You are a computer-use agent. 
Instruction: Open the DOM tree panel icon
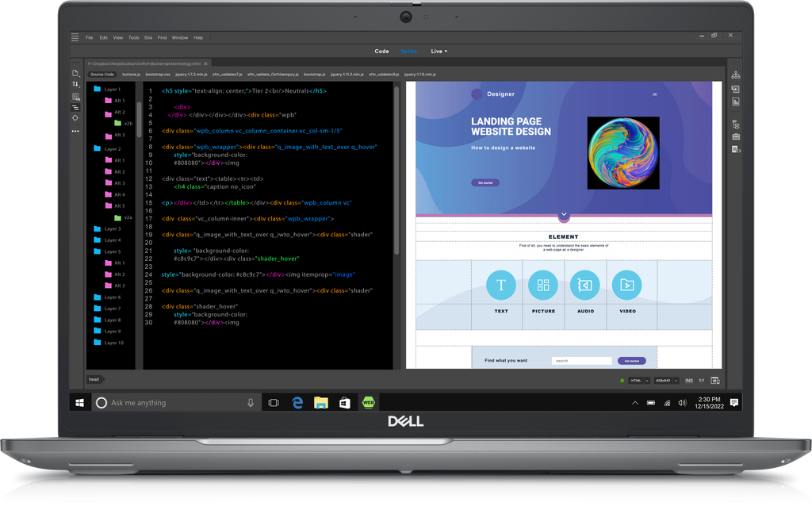click(x=735, y=125)
